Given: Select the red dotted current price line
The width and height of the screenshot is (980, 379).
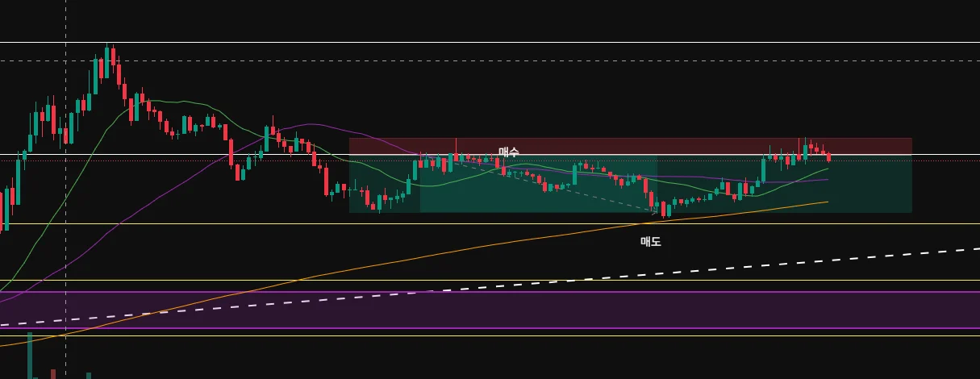Looking at the screenshot, I should pos(490,160).
